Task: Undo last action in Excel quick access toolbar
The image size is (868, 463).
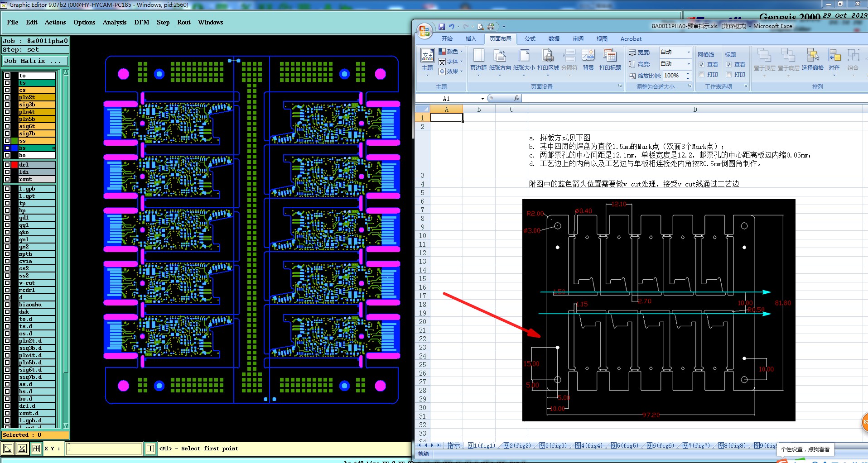Action: point(451,27)
